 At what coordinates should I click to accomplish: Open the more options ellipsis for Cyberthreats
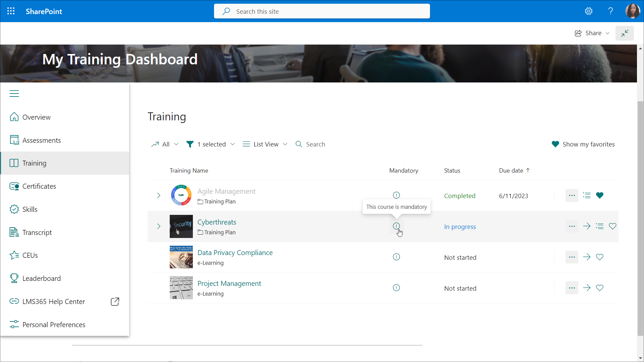click(572, 226)
